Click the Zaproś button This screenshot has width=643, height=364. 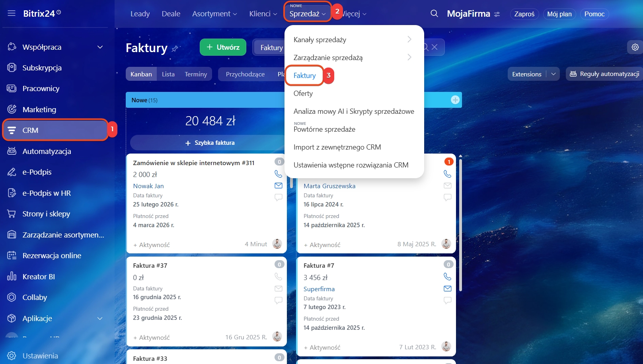point(524,14)
